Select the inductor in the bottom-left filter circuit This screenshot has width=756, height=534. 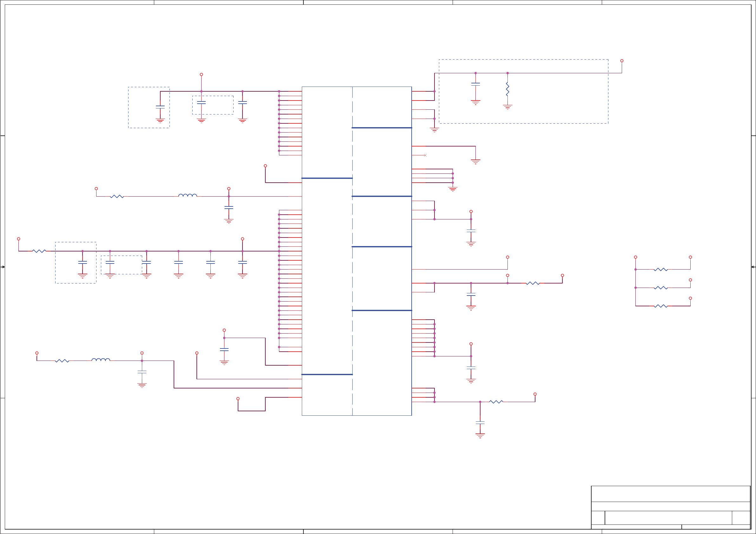coord(101,360)
